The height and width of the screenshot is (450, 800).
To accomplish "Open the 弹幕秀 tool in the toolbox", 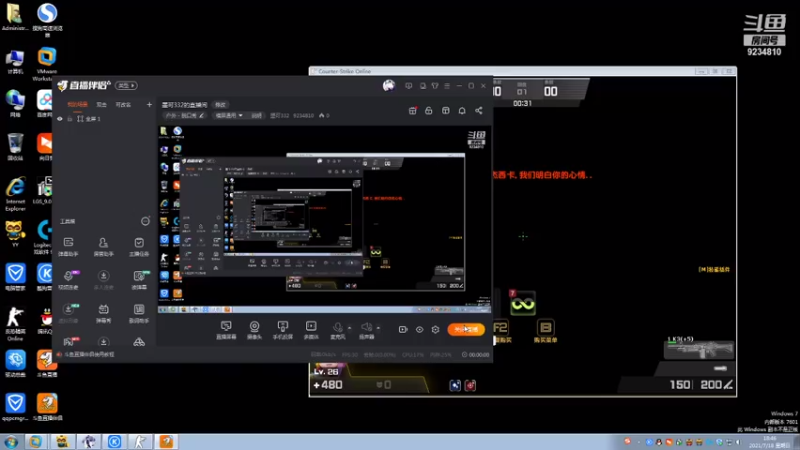I will (104, 313).
